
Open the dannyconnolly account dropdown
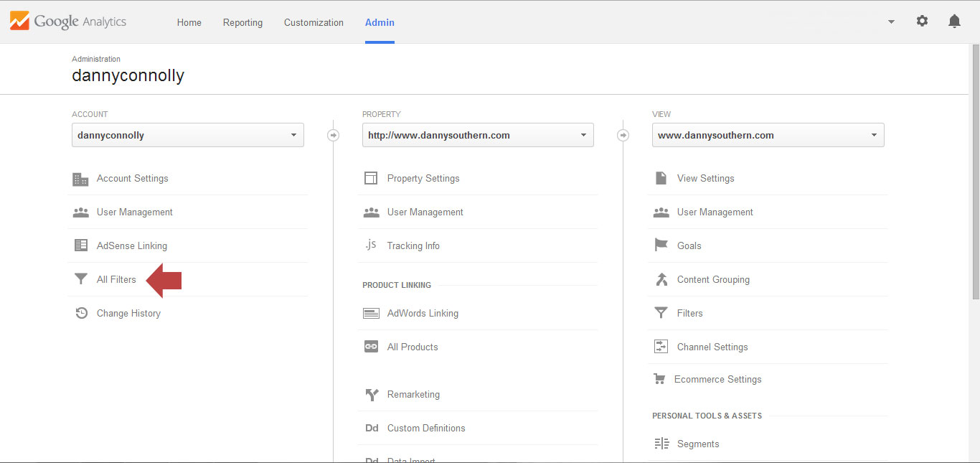[x=188, y=135]
